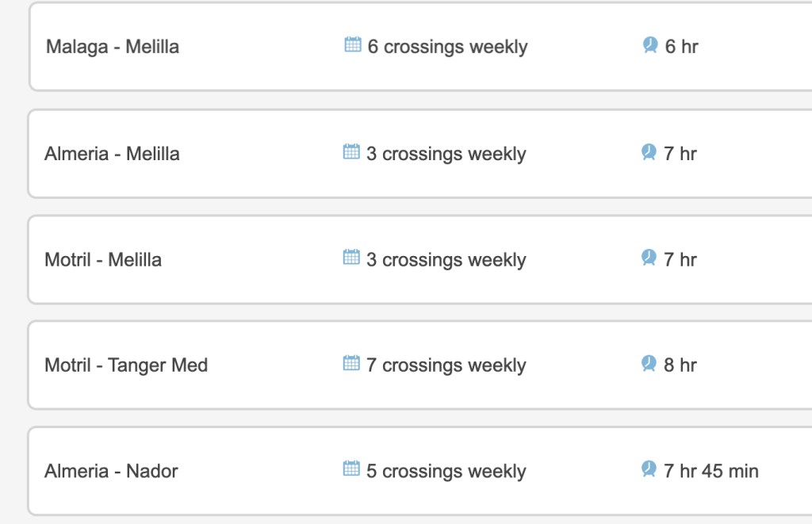Click clock icon in Motril - Melilla row
812x524 pixels.
[x=649, y=258]
